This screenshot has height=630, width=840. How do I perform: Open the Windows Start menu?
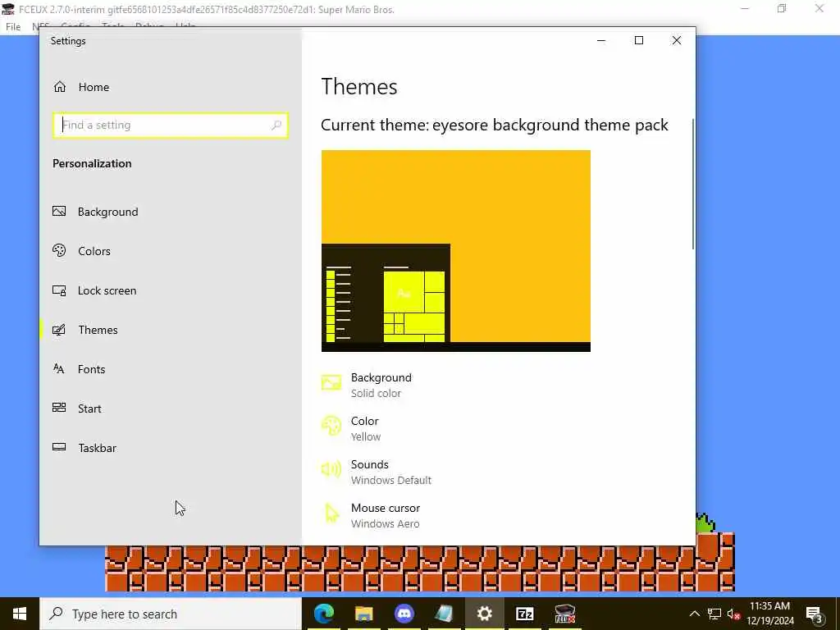20,614
